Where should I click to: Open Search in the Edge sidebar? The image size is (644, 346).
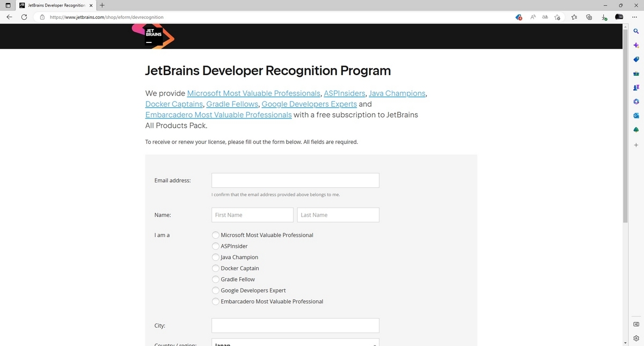[636, 31]
